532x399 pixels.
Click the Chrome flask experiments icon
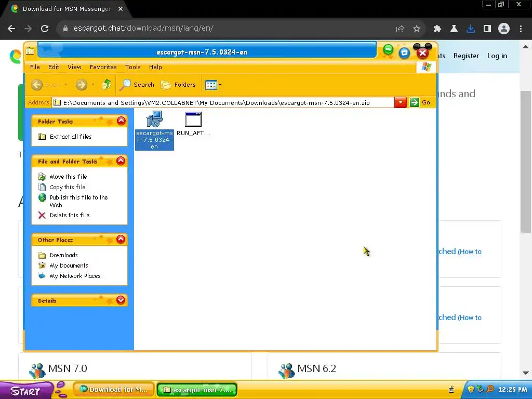pos(454,29)
